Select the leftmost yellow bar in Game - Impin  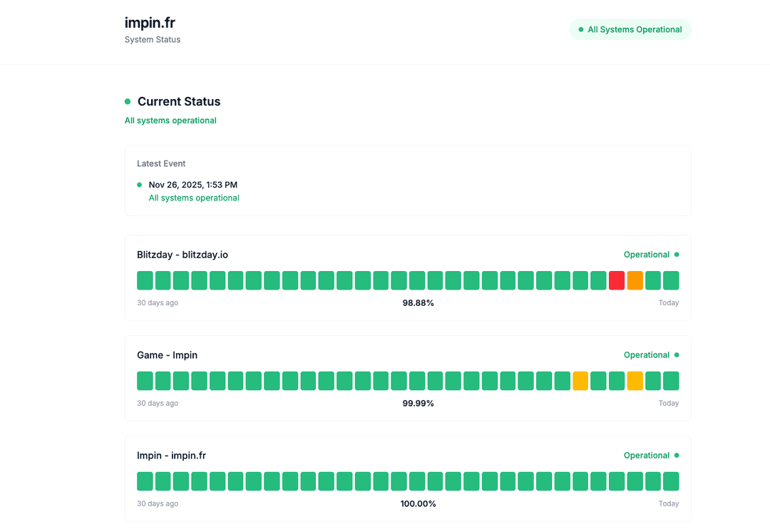pyautogui.click(x=580, y=381)
